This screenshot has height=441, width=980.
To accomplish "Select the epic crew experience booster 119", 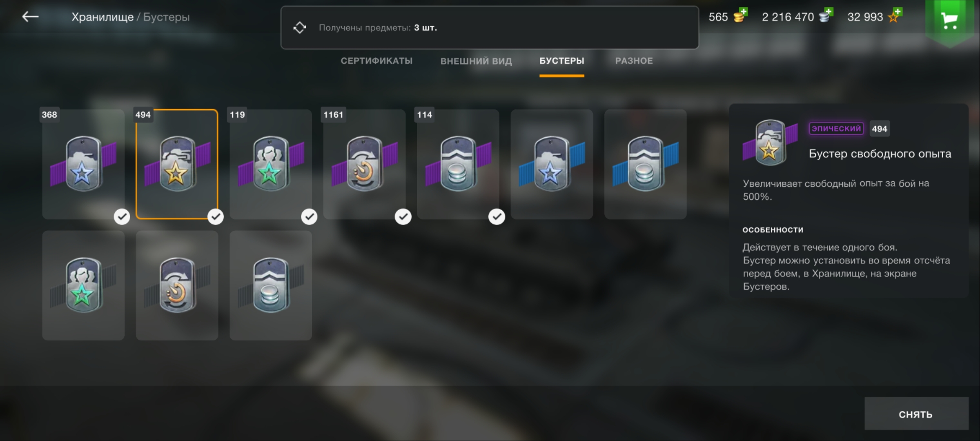I will 271,164.
